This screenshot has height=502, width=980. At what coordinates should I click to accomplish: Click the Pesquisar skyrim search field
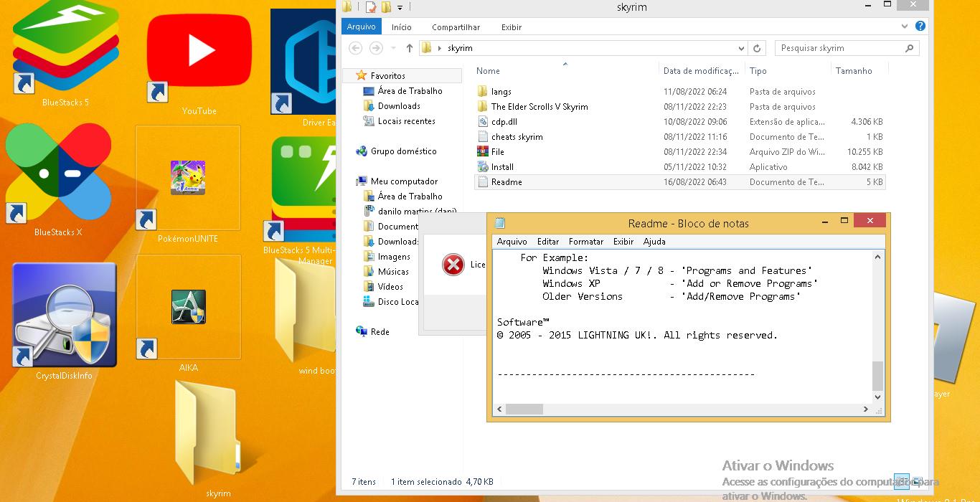838,48
